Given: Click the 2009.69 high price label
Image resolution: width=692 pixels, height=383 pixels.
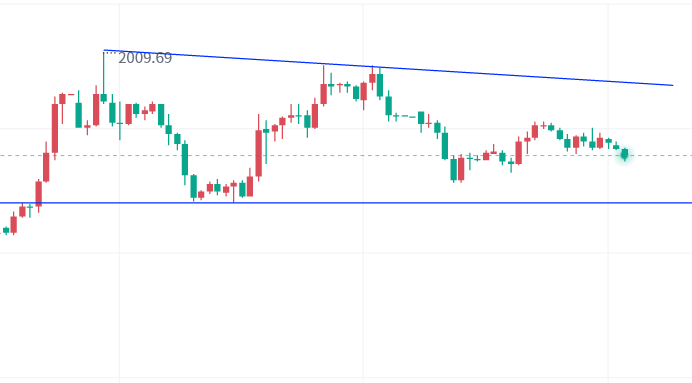Looking at the screenshot, I should (x=145, y=58).
